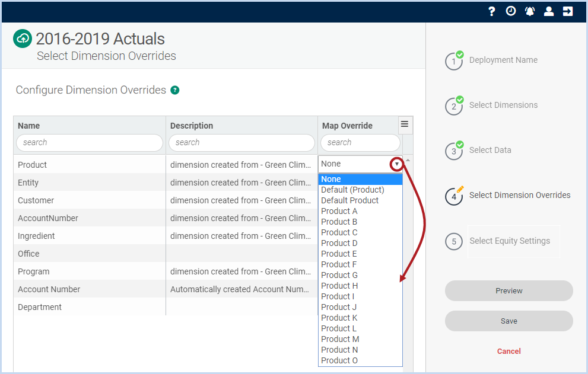
Task: Click the help icon next to Configure Dimension Overrides
Action: (175, 90)
